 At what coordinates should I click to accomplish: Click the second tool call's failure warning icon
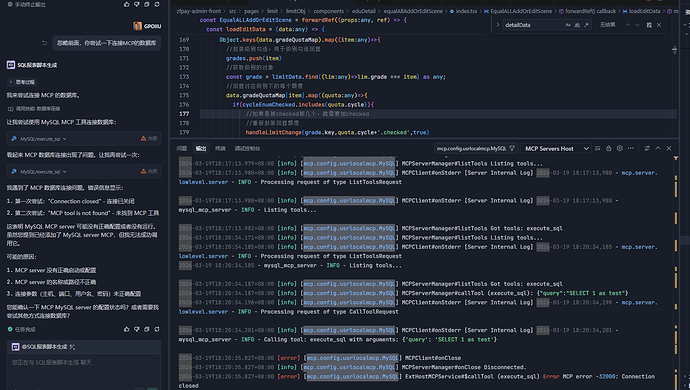point(143,171)
